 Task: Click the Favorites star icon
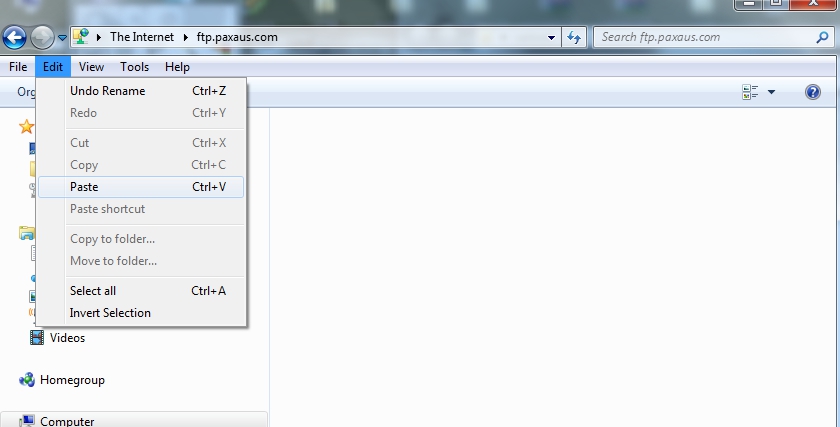pos(26,126)
